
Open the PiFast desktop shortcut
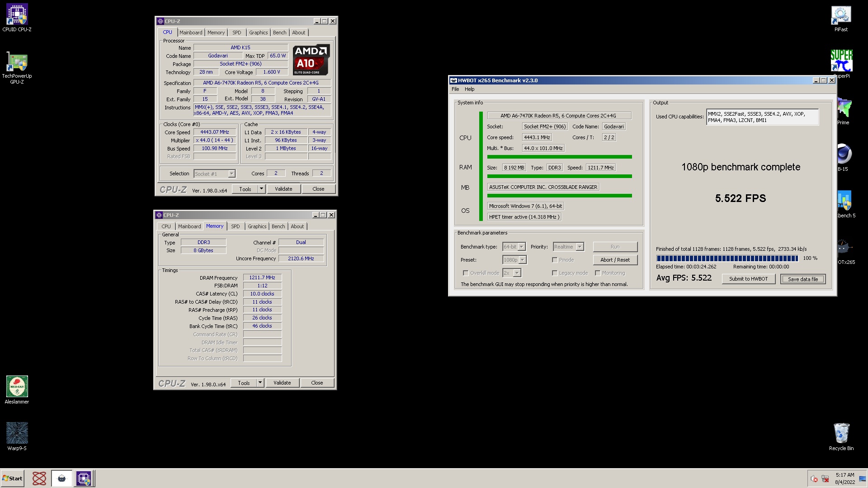pyautogui.click(x=841, y=18)
